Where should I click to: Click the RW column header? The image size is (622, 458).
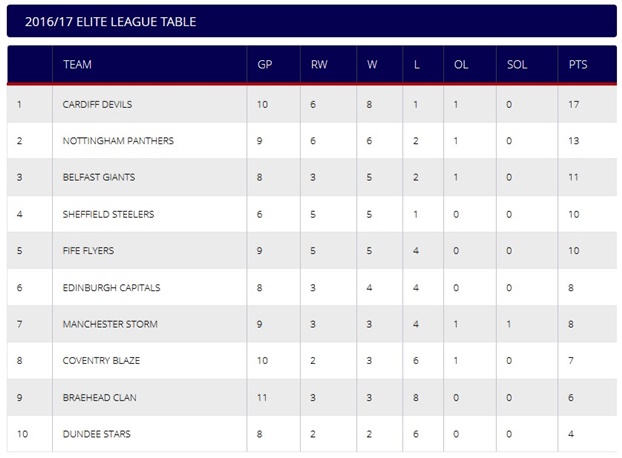(x=319, y=64)
